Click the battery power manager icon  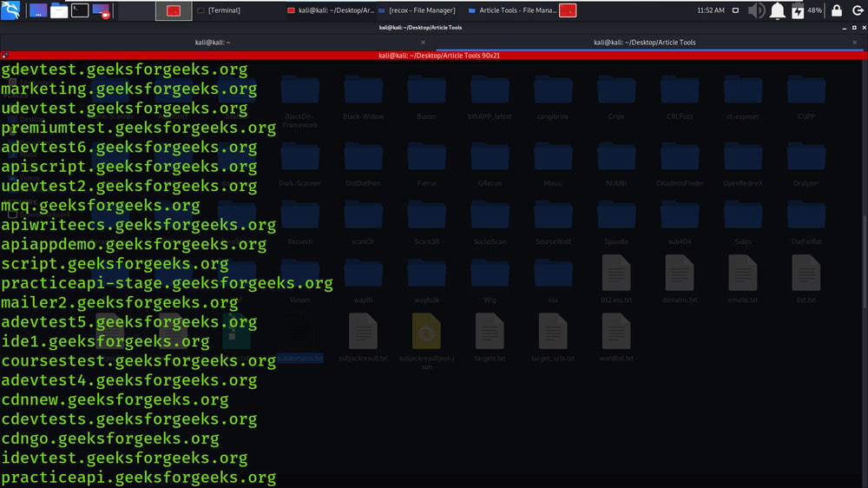[x=798, y=10]
